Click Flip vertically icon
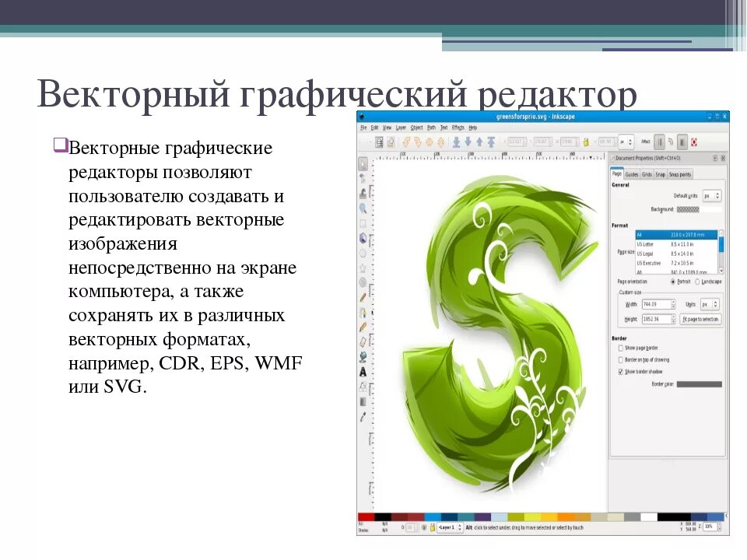This screenshot has height=560, width=747. pyautogui.click(x=441, y=142)
